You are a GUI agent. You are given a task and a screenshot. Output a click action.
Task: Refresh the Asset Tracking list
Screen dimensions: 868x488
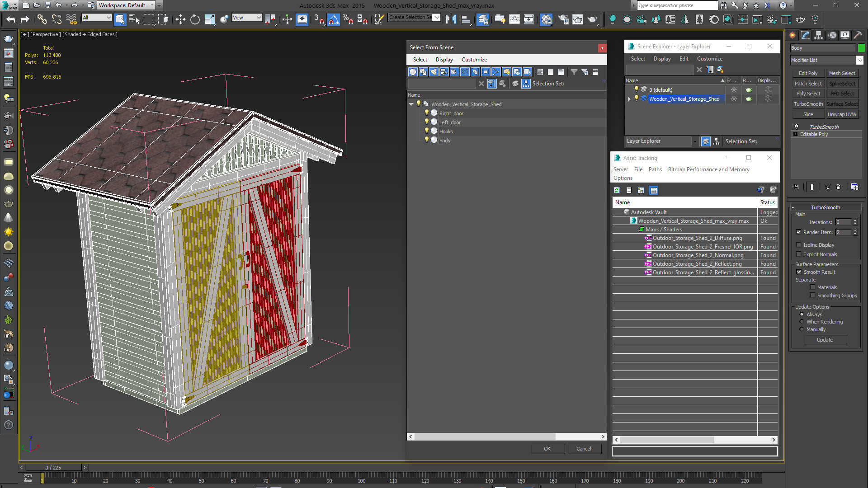617,190
